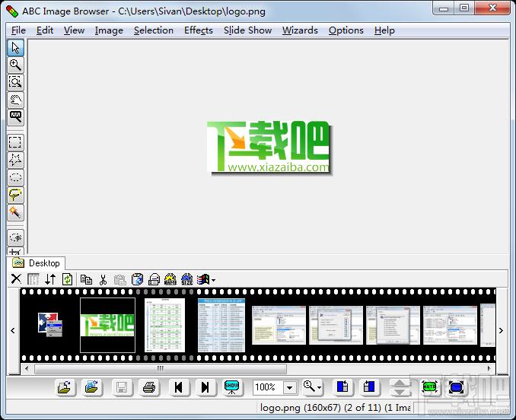Open the Selection menu
The height and width of the screenshot is (420, 516).
(x=154, y=30)
